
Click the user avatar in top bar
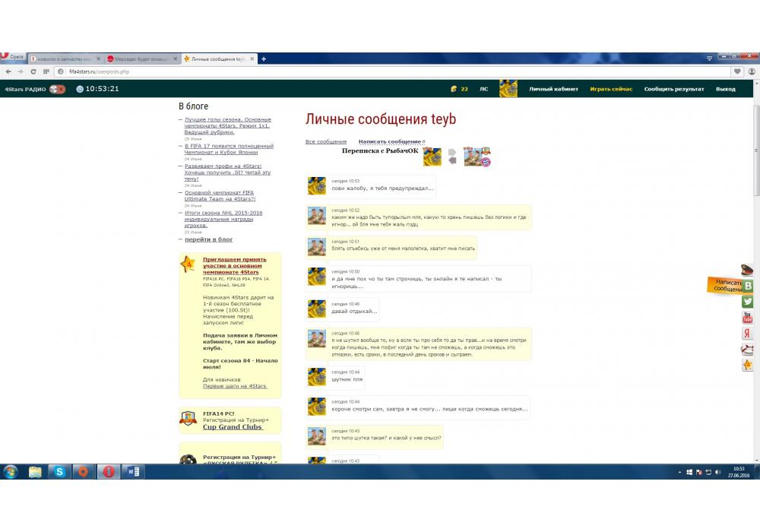point(508,89)
